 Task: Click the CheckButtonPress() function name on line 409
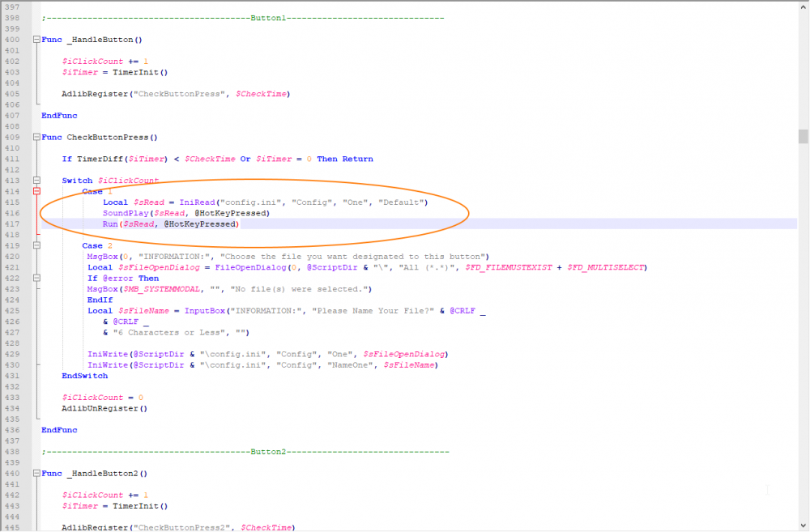click(x=112, y=138)
